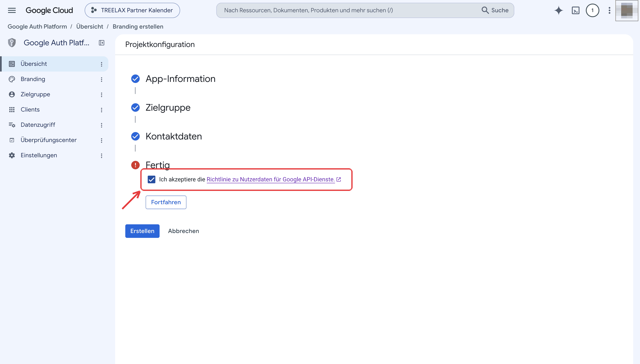
Task: Go to Google Auth Platform breadcrumb
Action: 37,26
